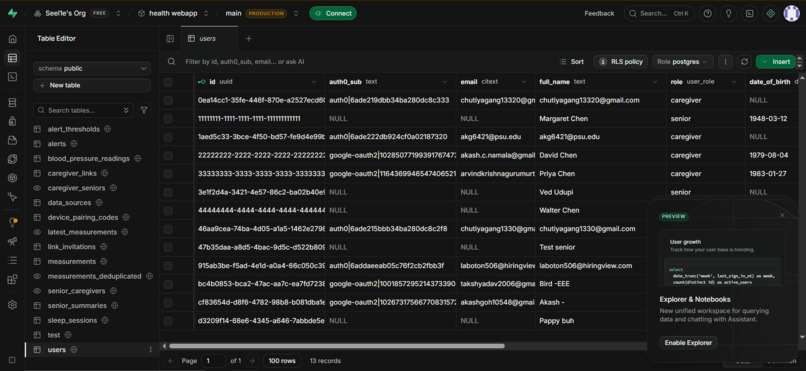This screenshot has height=371, width=806.
Task: Click the green Insert button
Action: point(776,62)
